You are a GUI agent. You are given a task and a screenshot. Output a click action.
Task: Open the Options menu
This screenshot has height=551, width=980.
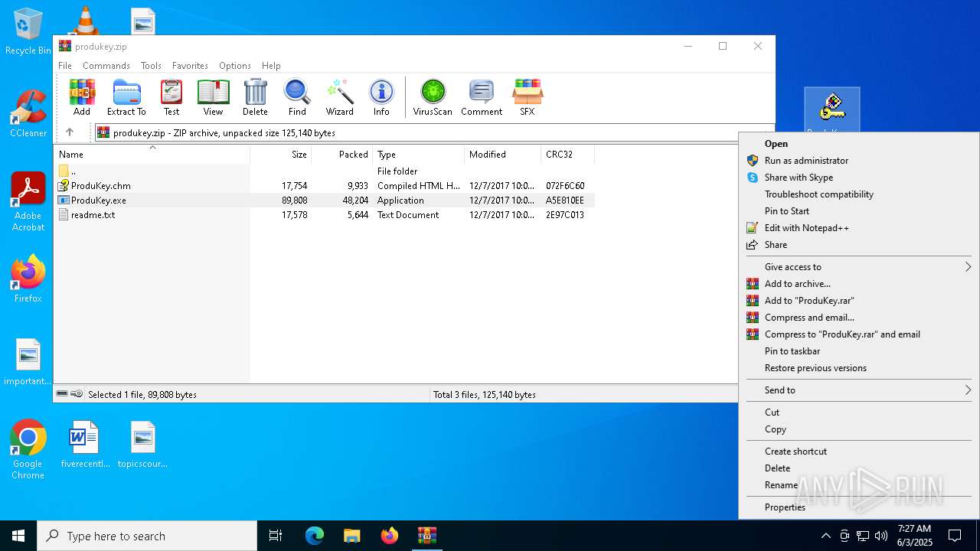pyautogui.click(x=235, y=66)
